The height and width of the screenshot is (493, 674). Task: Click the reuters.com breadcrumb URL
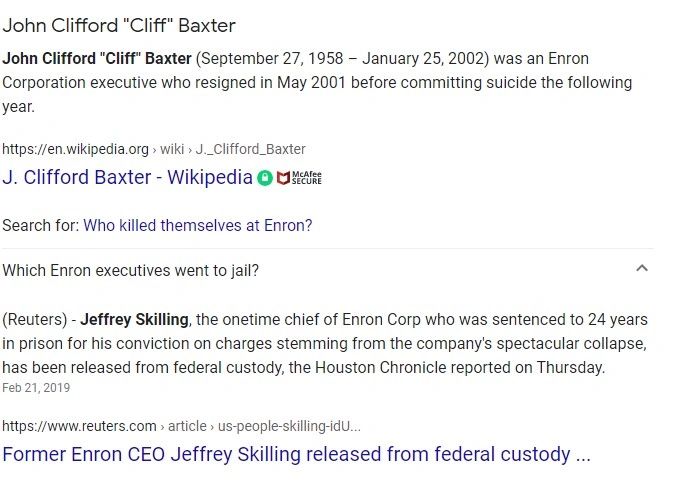tap(80, 426)
